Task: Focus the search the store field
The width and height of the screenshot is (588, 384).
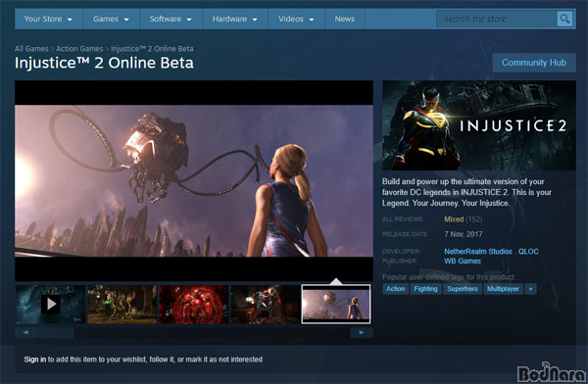Action: tap(497, 19)
